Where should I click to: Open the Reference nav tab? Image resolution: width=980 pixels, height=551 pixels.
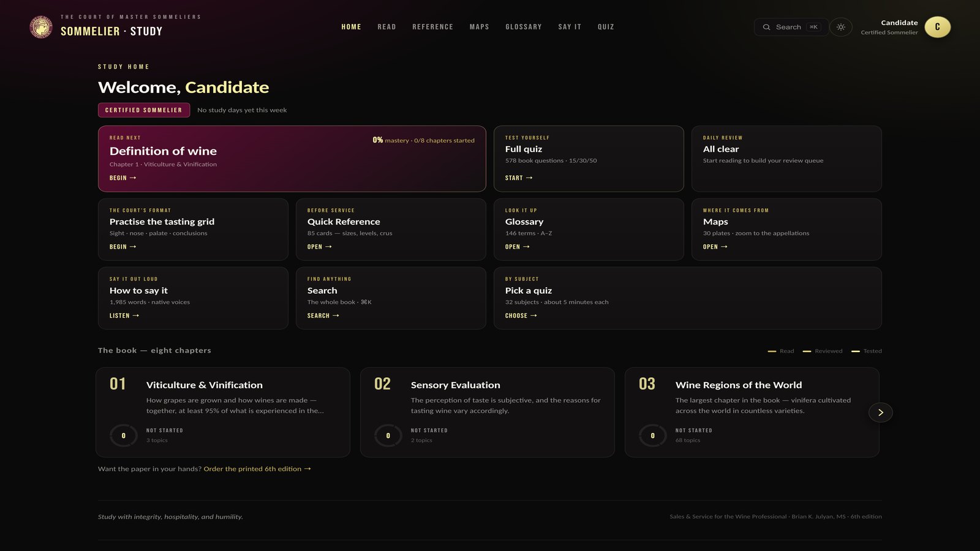point(432,27)
